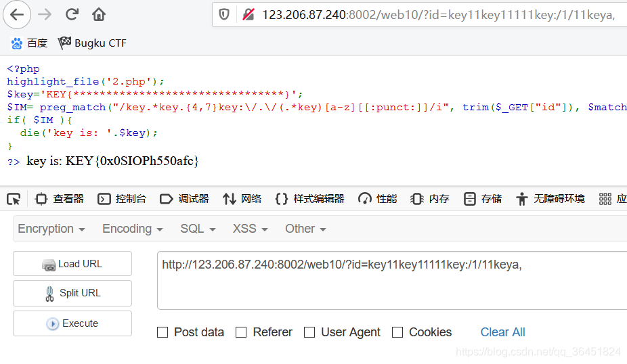This screenshot has height=364, width=627.
Task: Open the browser home page icon
Action: coord(99,15)
